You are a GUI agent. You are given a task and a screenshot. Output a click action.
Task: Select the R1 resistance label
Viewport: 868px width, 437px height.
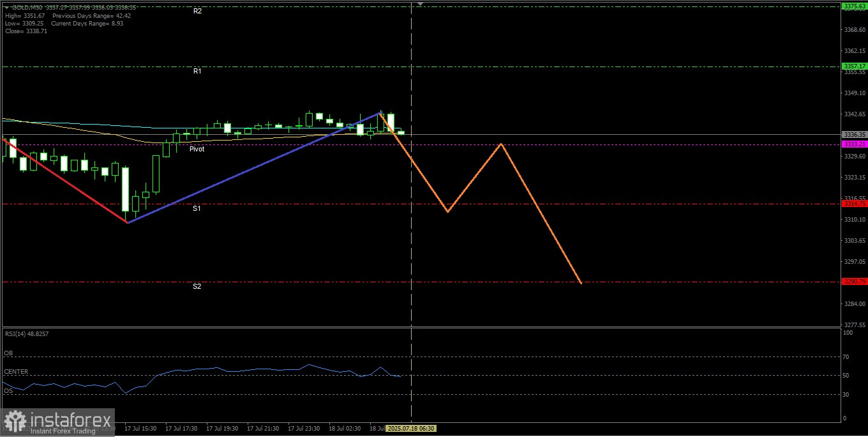pos(198,72)
